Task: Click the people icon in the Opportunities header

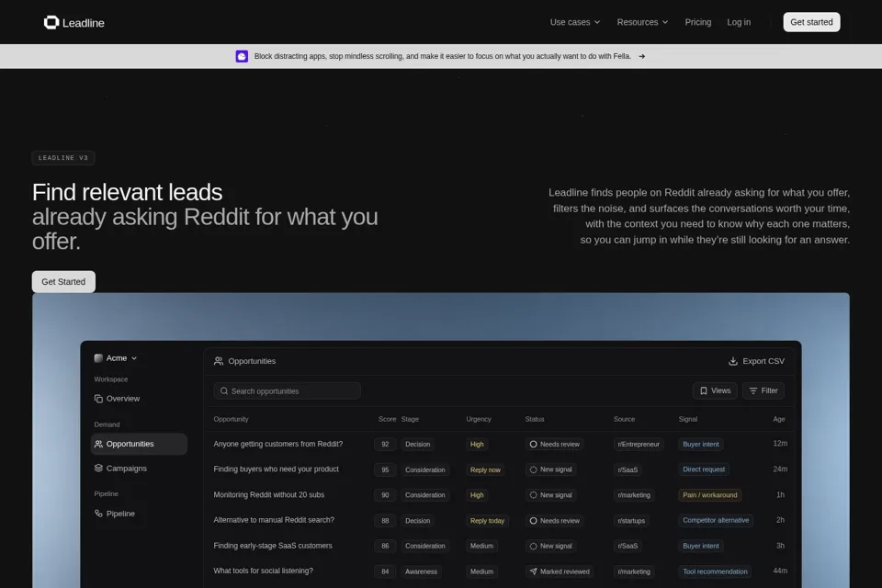Action: pyautogui.click(x=219, y=361)
